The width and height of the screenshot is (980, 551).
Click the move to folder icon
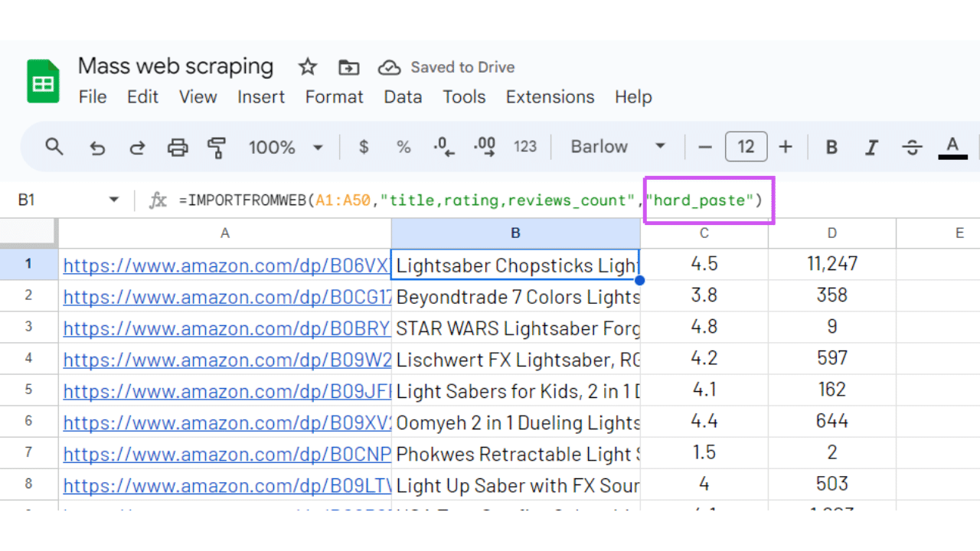pyautogui.click(x=348, y=67)
